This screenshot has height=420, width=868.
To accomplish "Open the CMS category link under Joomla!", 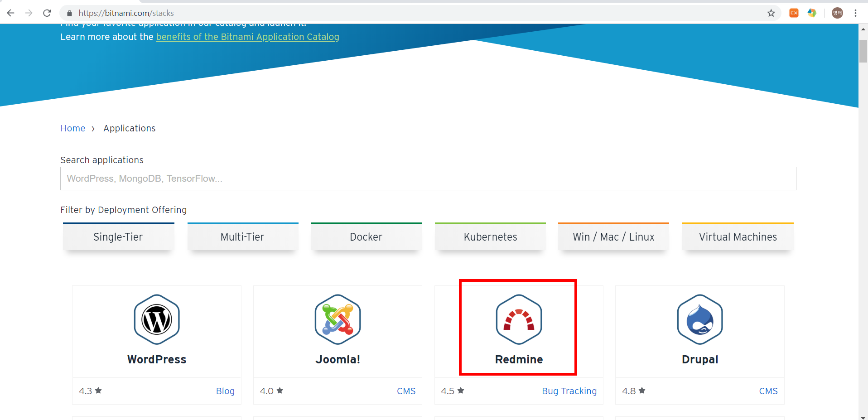I will click(406, 391).
